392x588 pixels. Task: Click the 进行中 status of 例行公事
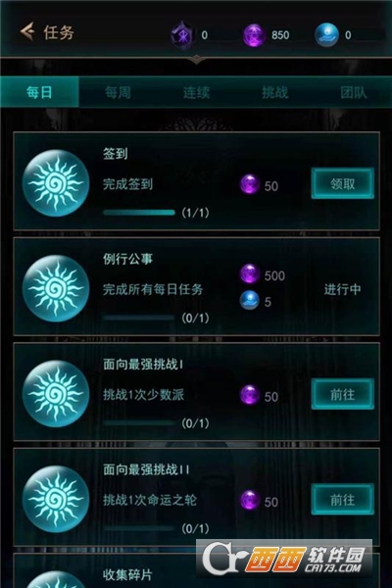(x=342, y=289)
